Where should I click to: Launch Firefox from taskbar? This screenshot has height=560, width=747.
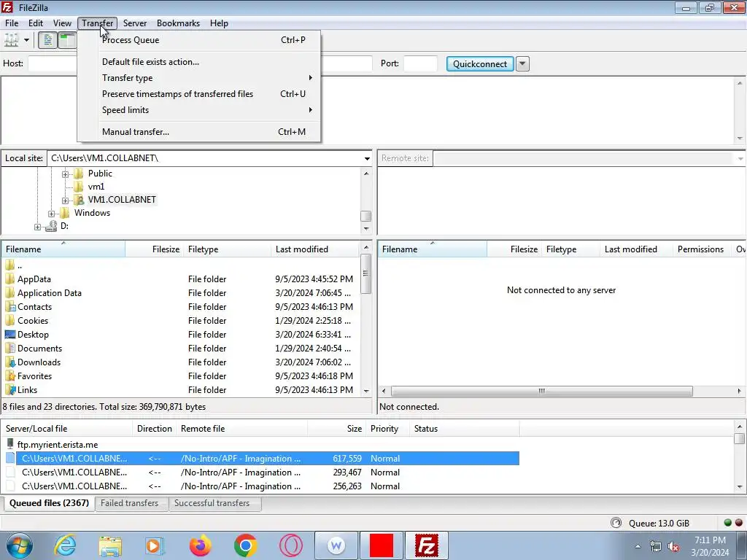click(x=200, y=545)
